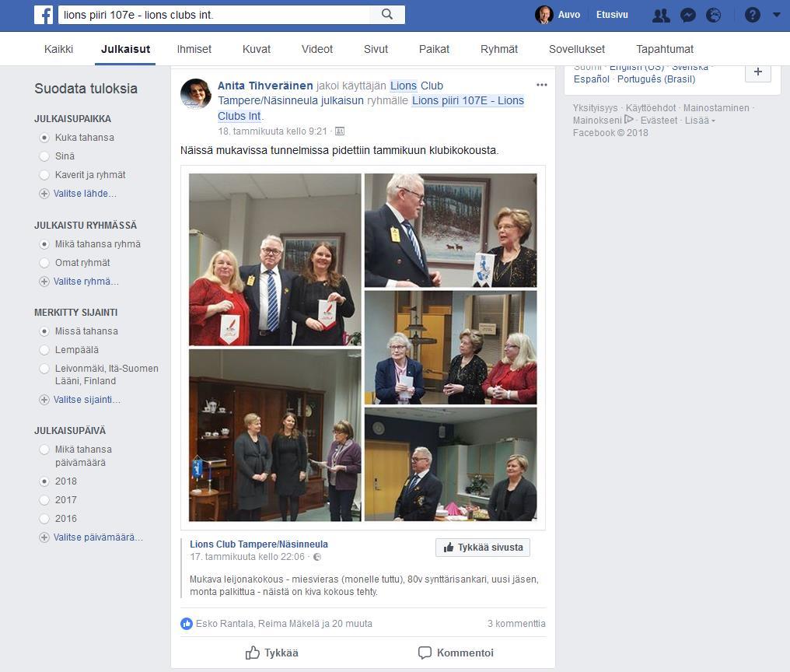
Task: Open the Facebook logo home icon
Action: [x=44, y=15]
